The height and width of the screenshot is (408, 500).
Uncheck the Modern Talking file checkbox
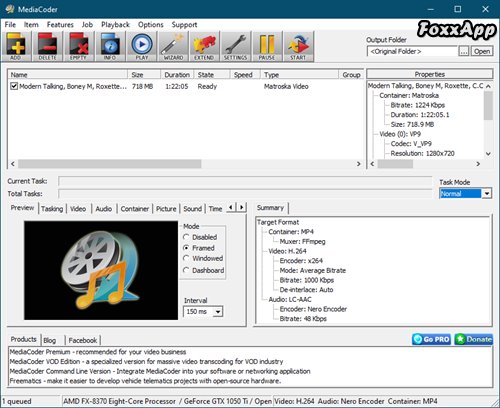pos(14,86)
